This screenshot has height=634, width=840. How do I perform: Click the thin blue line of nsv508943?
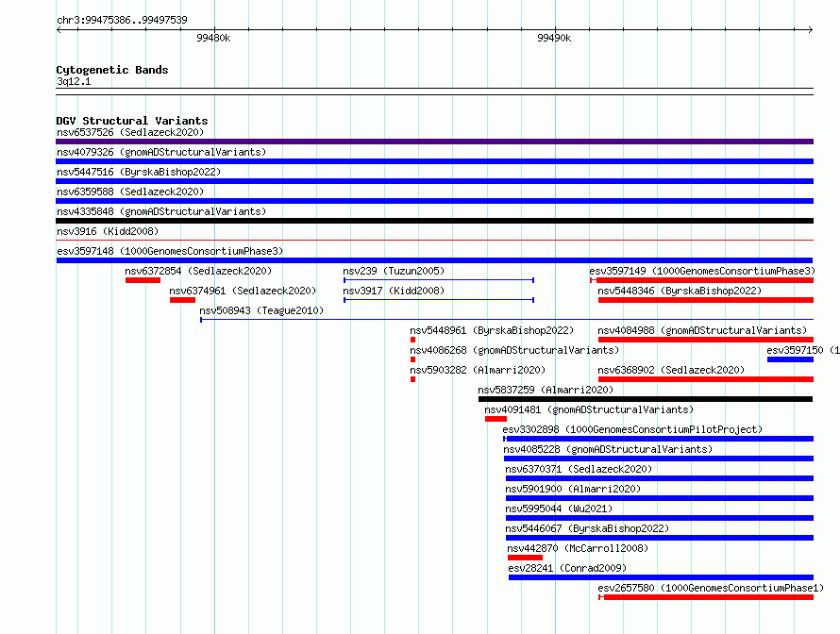tap(507, 320)
